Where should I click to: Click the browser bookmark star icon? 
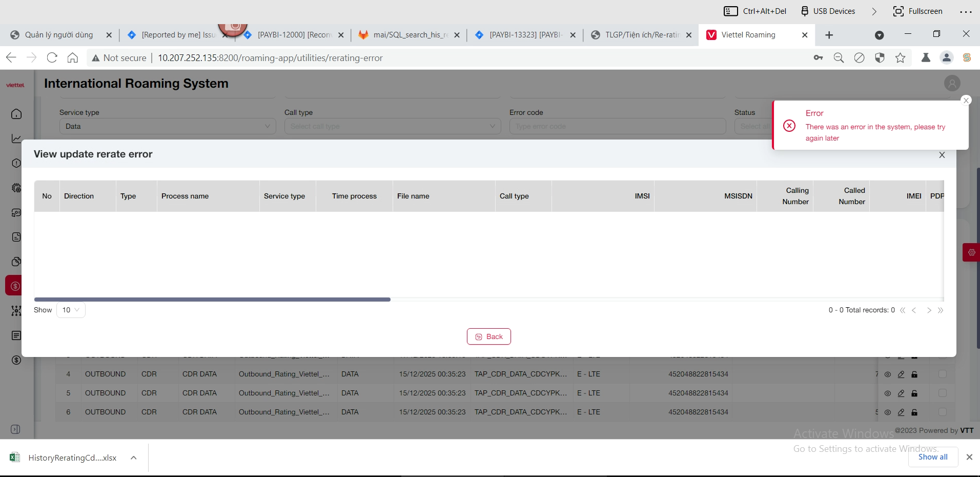(900, 58)
